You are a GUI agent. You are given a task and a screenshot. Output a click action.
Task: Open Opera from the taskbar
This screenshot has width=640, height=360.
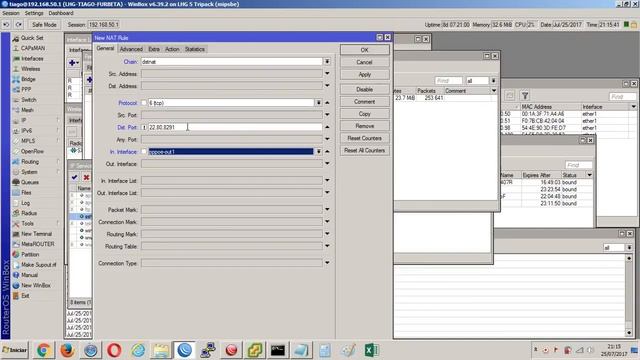[114, 350]
